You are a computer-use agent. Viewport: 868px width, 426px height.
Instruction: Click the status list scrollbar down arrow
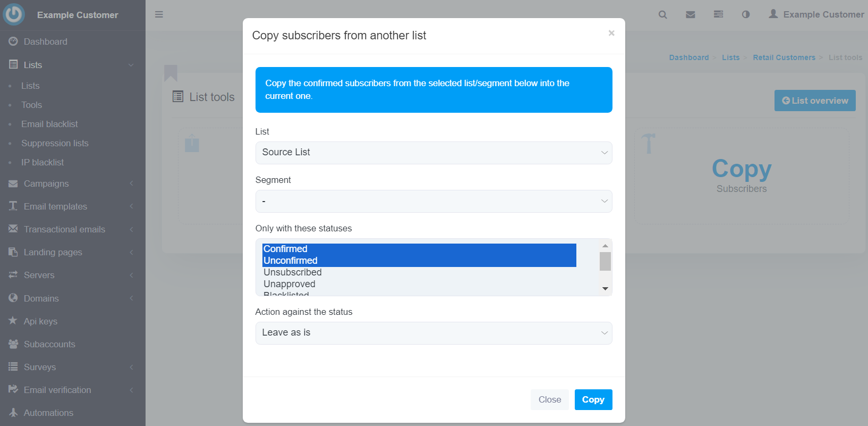pos(605,289)
